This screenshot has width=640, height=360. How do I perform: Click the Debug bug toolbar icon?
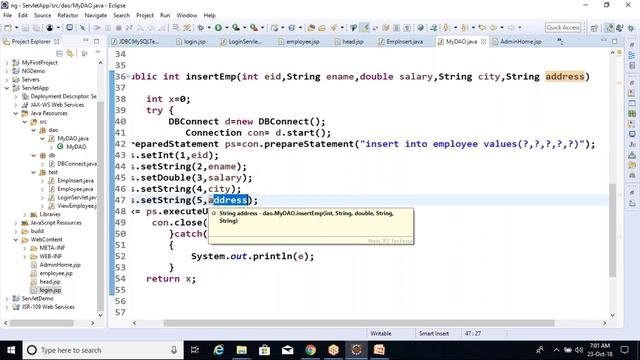point(200,28)
